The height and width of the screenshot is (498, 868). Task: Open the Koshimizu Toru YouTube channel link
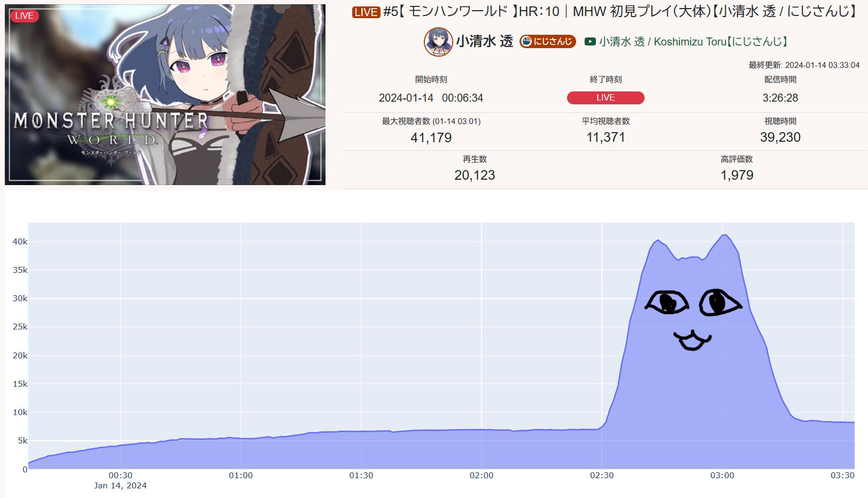point(693,42)
